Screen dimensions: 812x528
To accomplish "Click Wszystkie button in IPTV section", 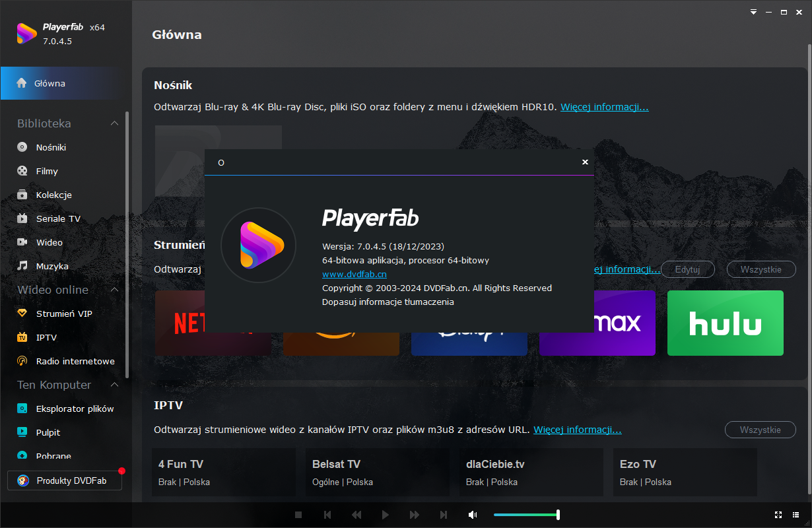I will point(761,430).
